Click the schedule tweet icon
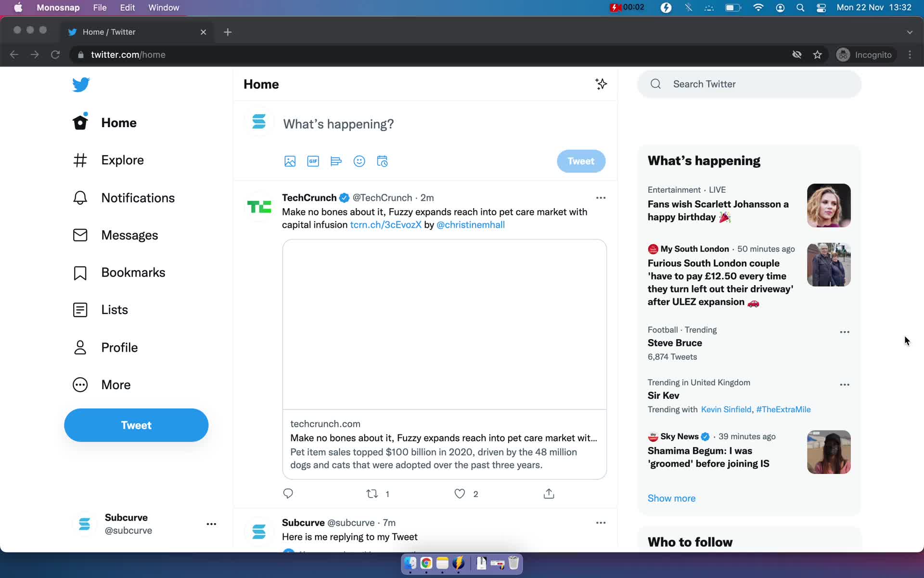 (x=382, y=161)
